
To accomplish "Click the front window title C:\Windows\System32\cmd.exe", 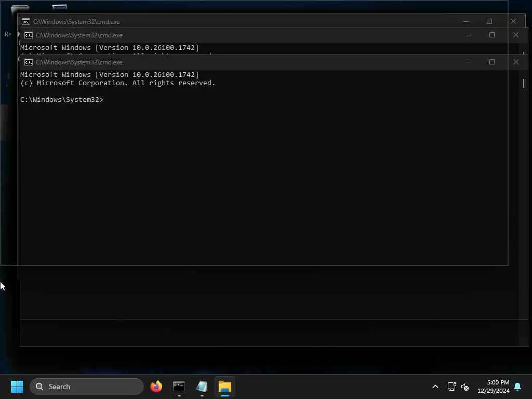I will tap(79, 62).
